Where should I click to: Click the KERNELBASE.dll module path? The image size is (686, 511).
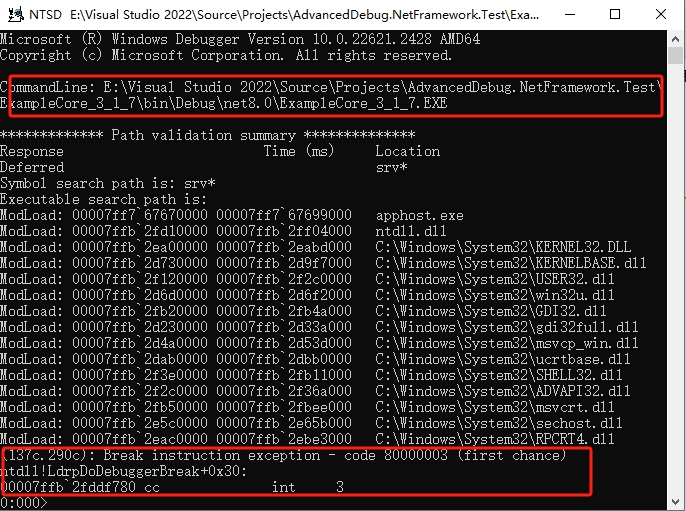511,263
